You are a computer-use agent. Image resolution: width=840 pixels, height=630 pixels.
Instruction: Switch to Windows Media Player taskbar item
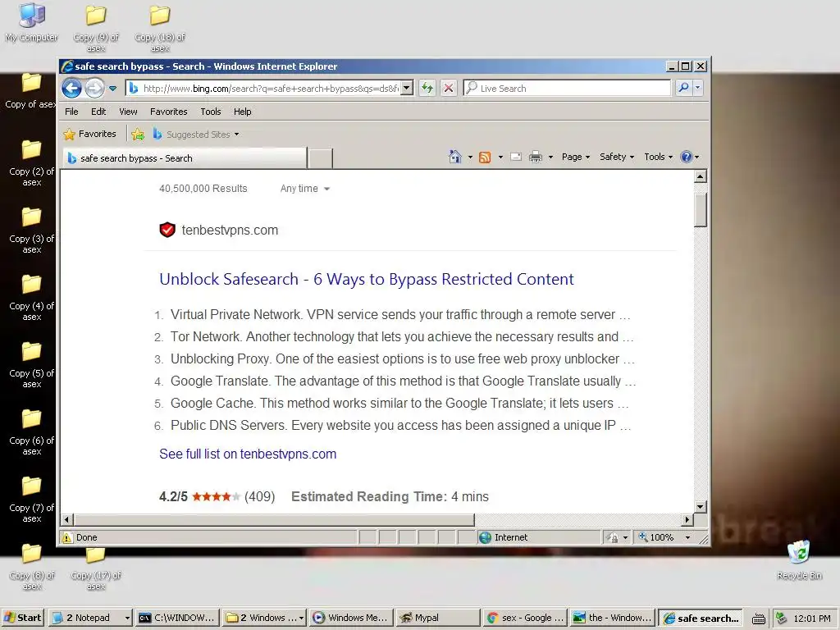(351, 618)
